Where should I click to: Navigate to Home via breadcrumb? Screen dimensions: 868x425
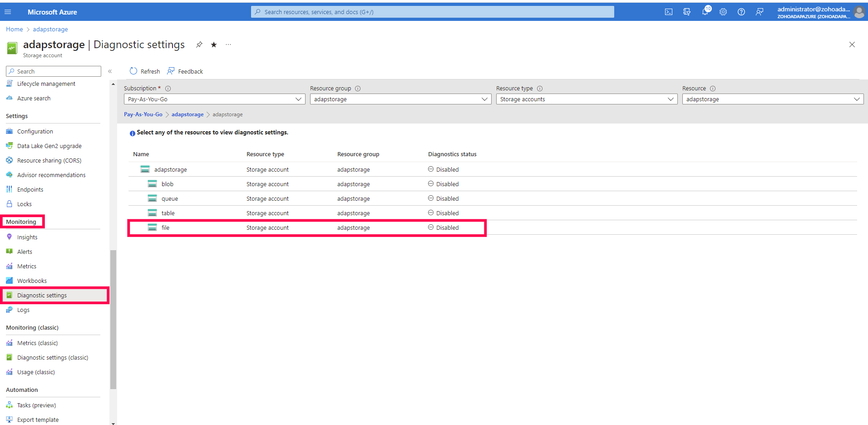14,29
